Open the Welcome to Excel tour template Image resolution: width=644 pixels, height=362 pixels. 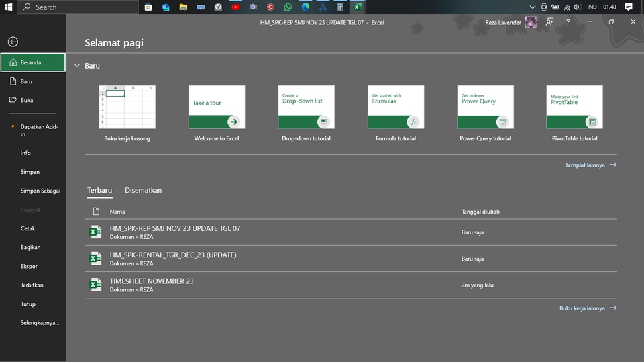[x=217, y=113]
